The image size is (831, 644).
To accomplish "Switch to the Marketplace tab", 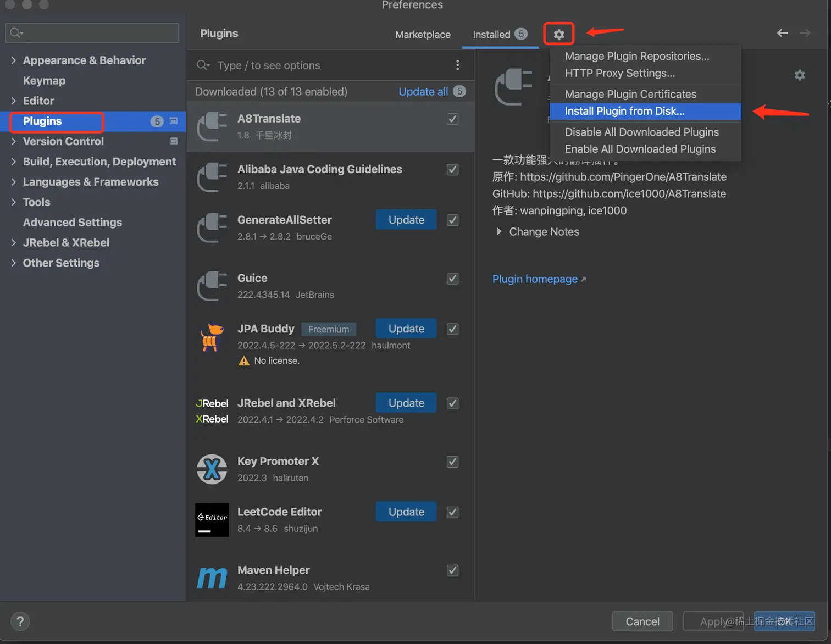I will pyautogui.click(x=423, y=34).
